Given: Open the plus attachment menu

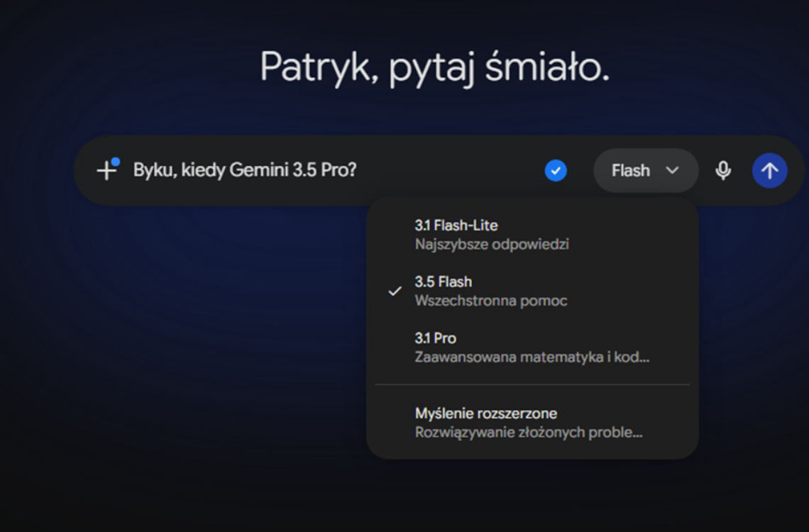Looking at the screenshot, I should tap(106, 170).
